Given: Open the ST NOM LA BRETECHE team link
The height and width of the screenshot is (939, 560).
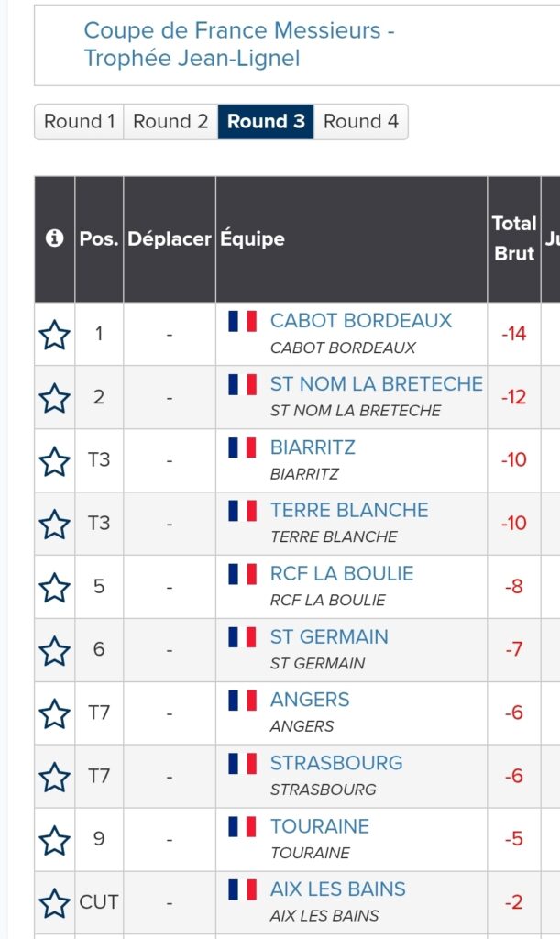Looking at the screenshot, I should (x=376, y=384).
